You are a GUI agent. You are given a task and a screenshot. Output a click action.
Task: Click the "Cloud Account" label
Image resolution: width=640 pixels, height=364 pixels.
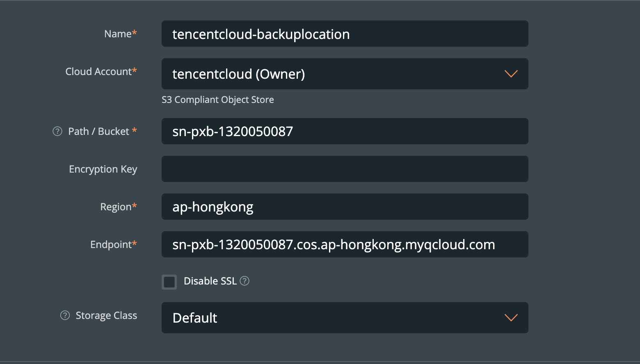pyautogui.click(x=98, y=72)
